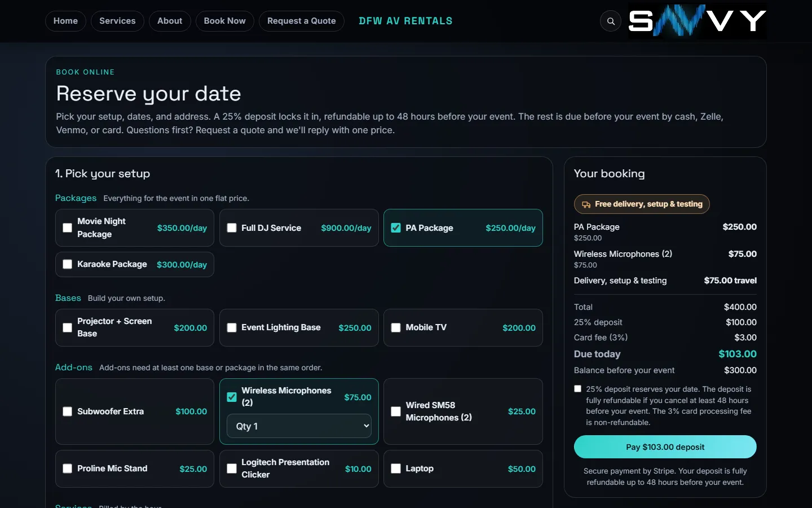
Task: Check the Movie Night Package checkbox
Action: click(x=67, y=228)
